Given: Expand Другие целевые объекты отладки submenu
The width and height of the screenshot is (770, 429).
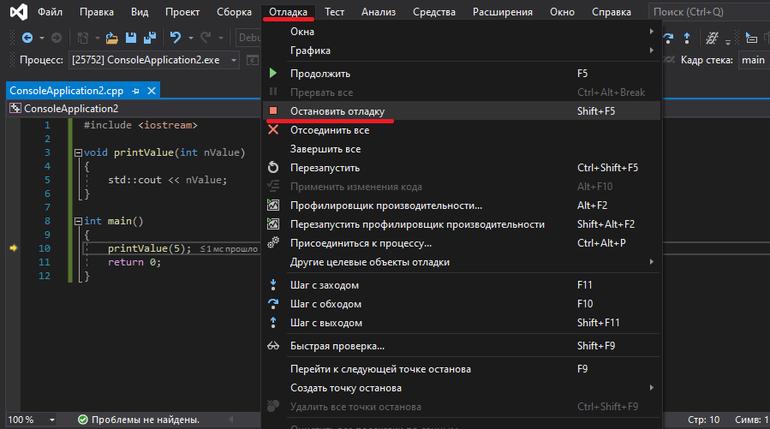Looking at the screenshot, I should (x=462, y=262).
